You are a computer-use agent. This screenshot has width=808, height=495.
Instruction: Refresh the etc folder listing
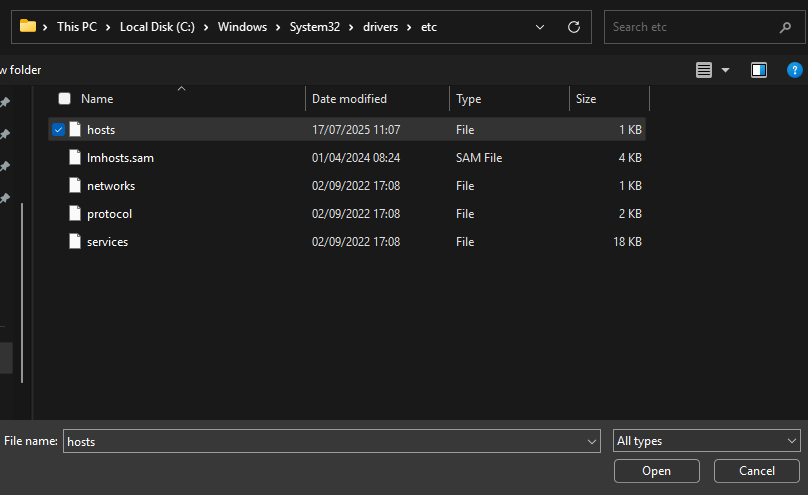(x=574, y=27)
